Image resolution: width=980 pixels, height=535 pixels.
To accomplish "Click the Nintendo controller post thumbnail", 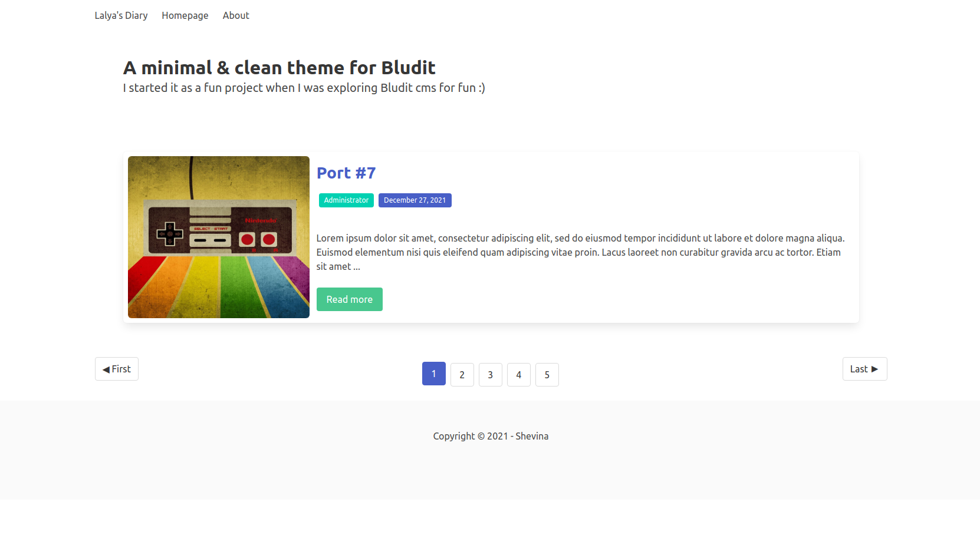I will [x=219, y=237].
